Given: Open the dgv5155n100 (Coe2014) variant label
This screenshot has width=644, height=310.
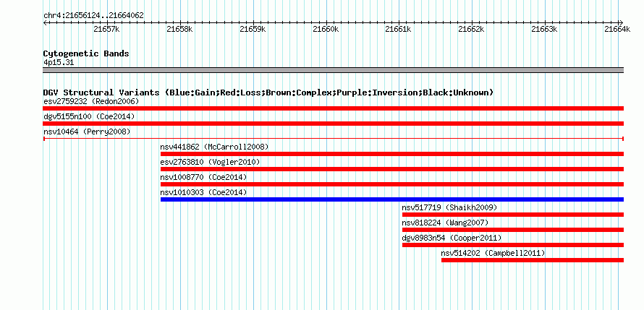Looking at the screenshot, I should [x=89, y=116].
